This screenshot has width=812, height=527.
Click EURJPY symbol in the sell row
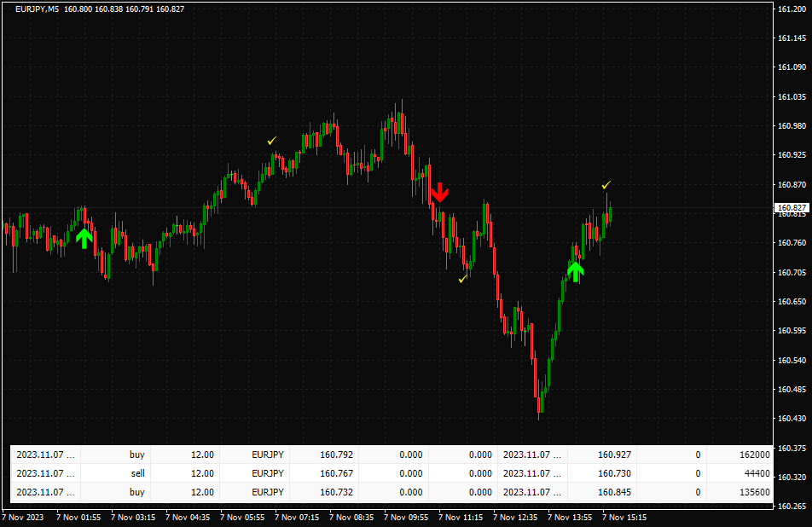tap(268, 473)
